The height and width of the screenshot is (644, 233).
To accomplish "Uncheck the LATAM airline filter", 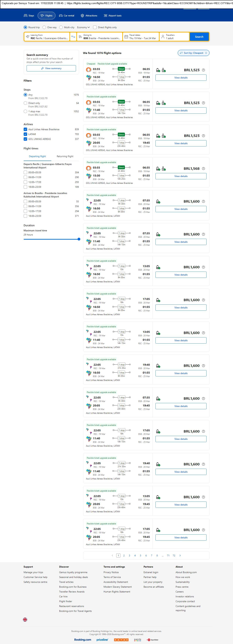I will click(x=25, y=134).
